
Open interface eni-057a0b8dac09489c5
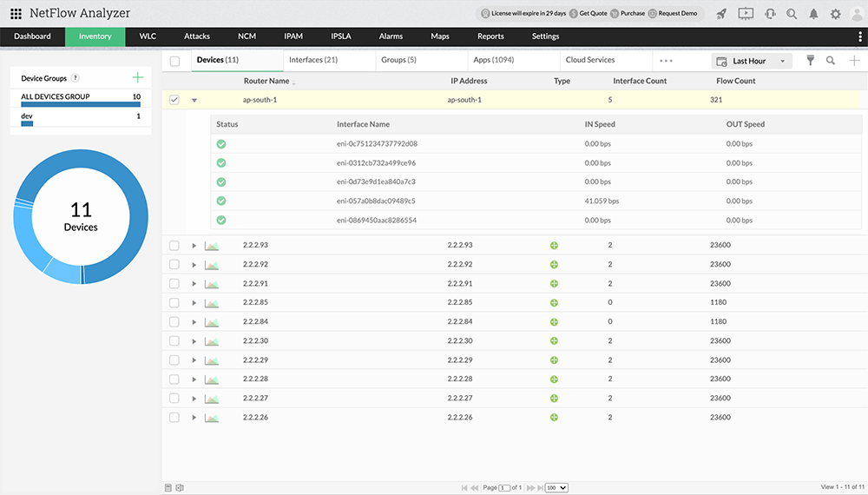(x=376, y=201)
